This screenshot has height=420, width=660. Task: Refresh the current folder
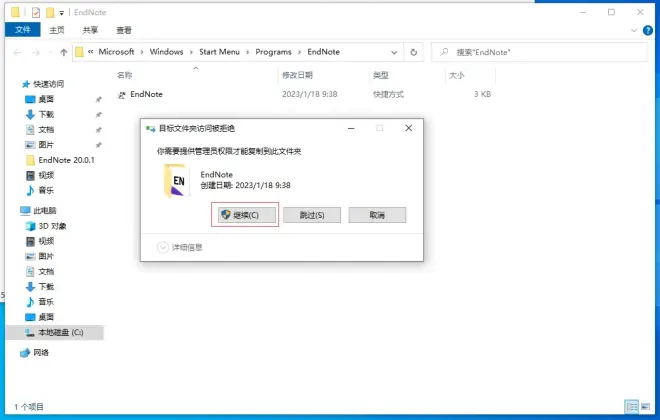coord(414,52)
